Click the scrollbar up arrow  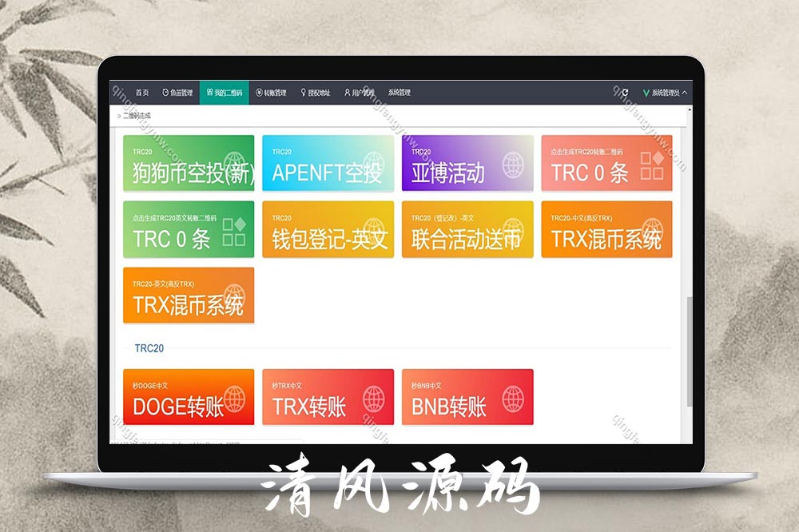pyautogui.click(x=690, y=109)
